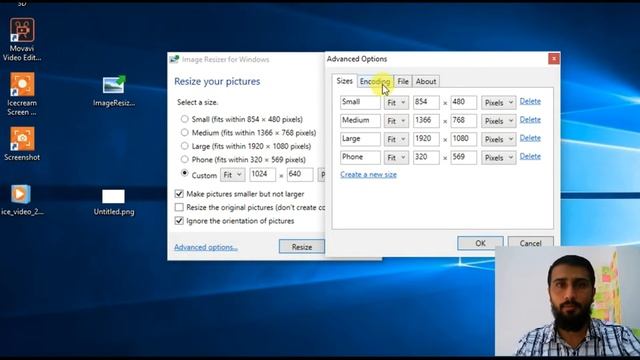Click the 1366 width field
The height and width of the screenshot is (360, 640).
pyautogui.click(x=426, y=121)
